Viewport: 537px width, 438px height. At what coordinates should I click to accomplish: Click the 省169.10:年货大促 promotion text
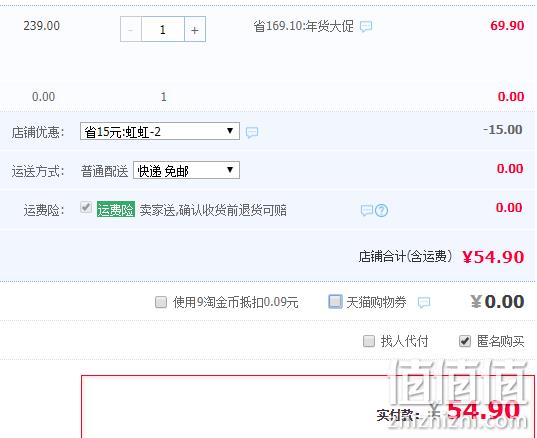303,26
